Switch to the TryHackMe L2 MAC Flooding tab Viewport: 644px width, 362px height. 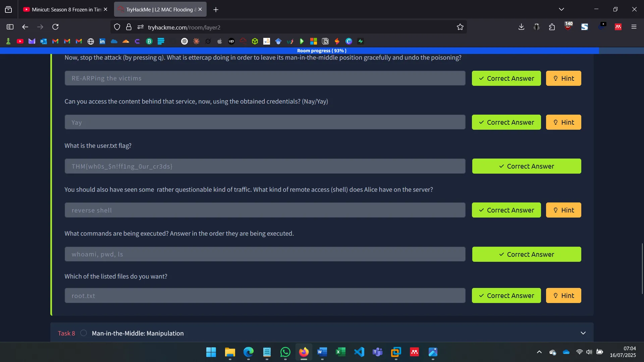(x=158, y=9)
